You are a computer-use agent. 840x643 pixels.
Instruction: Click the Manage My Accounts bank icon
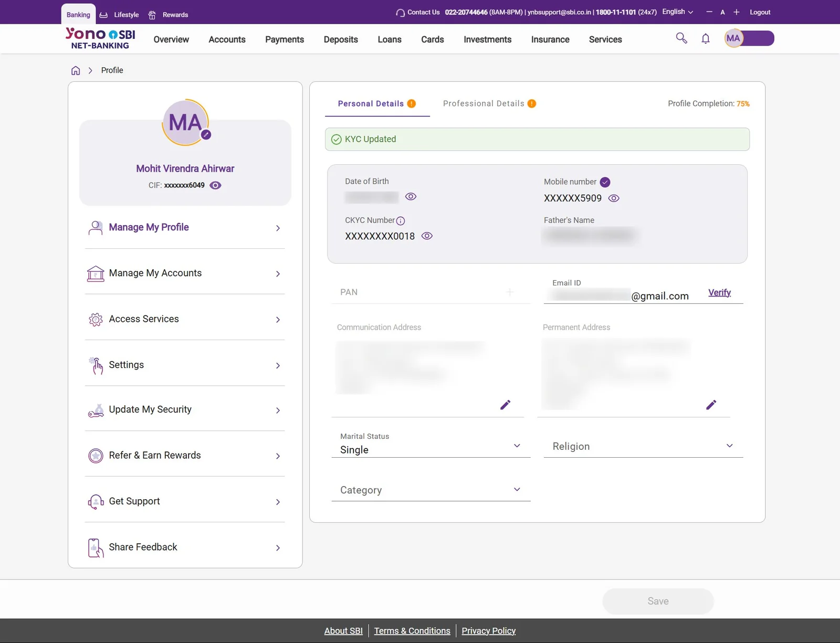(x=96, y=273)
